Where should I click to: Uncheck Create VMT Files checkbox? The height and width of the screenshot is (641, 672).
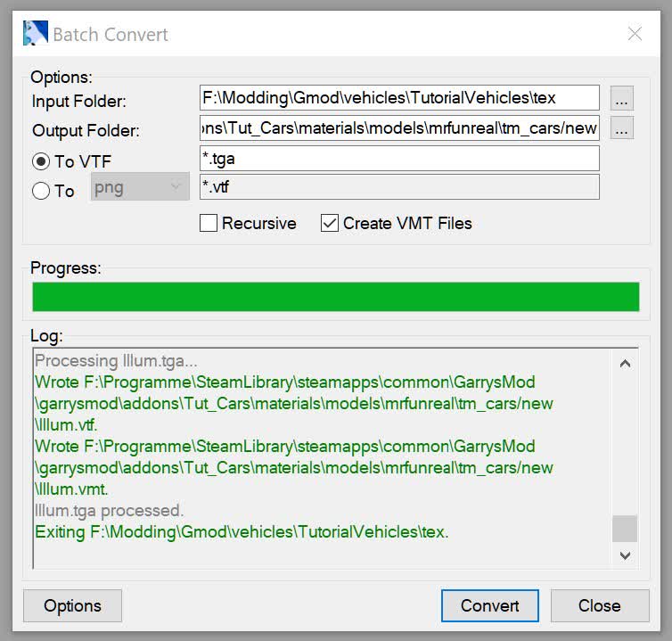click(330, 223)
